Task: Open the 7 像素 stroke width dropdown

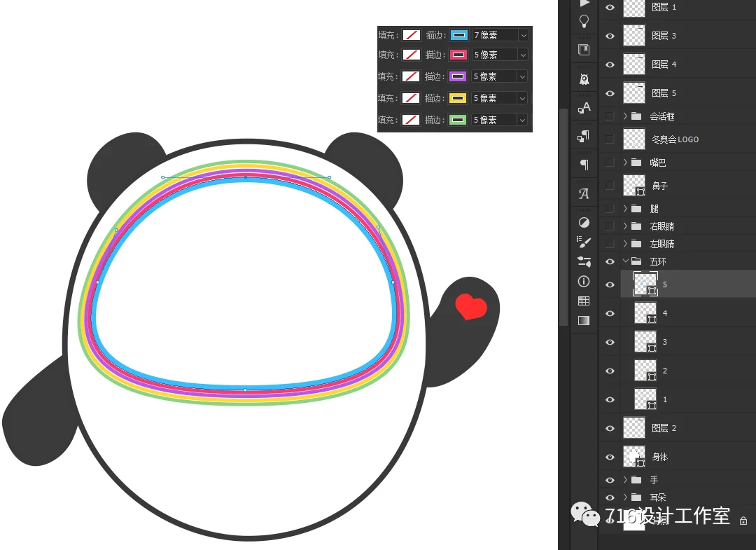Action: [524, 35]
